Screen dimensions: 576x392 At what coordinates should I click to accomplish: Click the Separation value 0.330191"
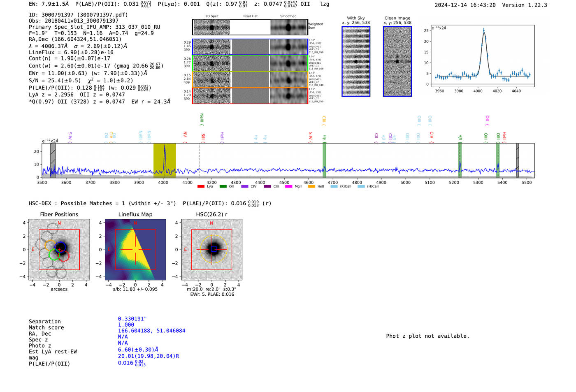[138, 319]
